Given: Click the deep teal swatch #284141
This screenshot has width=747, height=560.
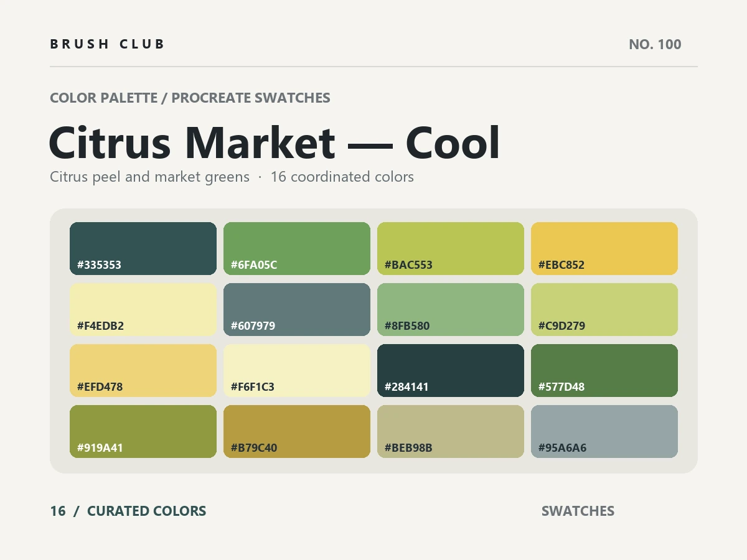Looking at the screenshot, I should pos(451,371).
